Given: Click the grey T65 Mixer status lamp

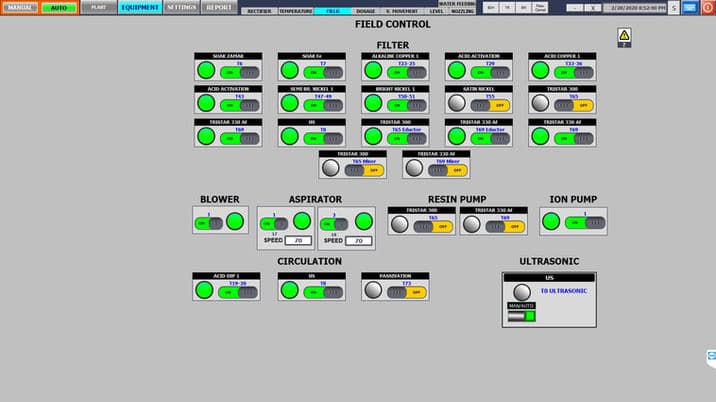Looking at the screenshot, I should click(x=331, y=168).
